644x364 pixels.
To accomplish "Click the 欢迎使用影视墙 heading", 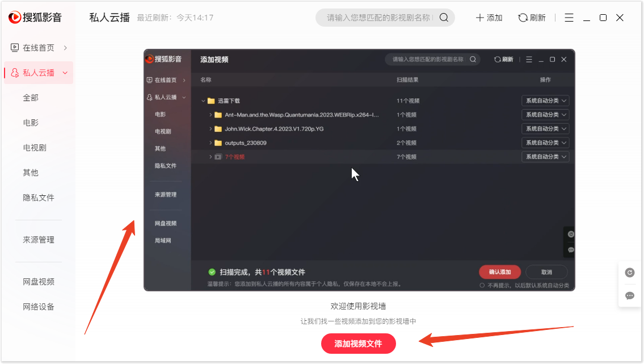I will pyautogui.click(x=358, y=306).
